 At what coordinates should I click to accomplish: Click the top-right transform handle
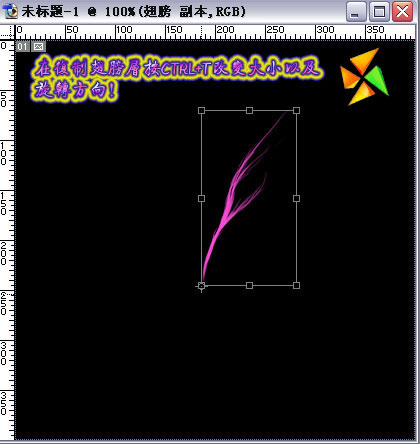(296, 110)
